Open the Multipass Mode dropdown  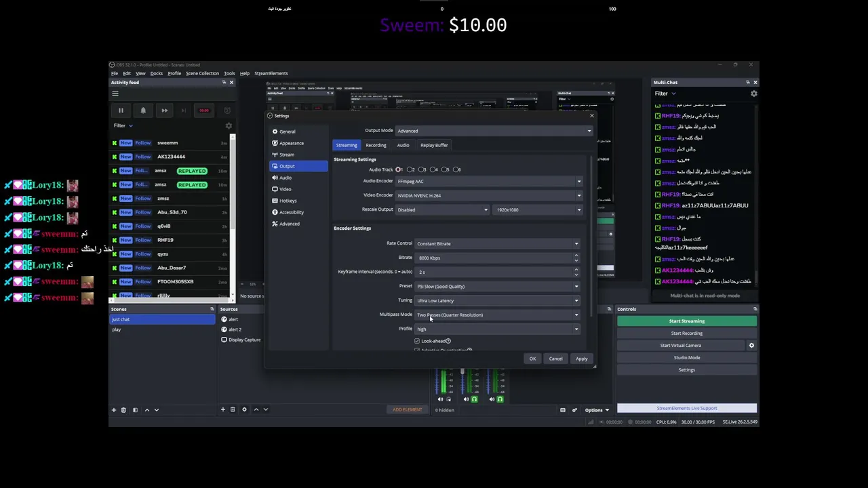coord(497,314)
